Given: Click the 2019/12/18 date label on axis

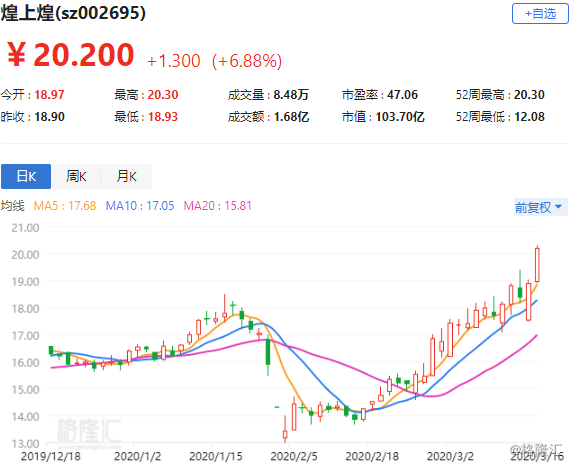Looking at the screenshot, I should click(x=51, y=456).
